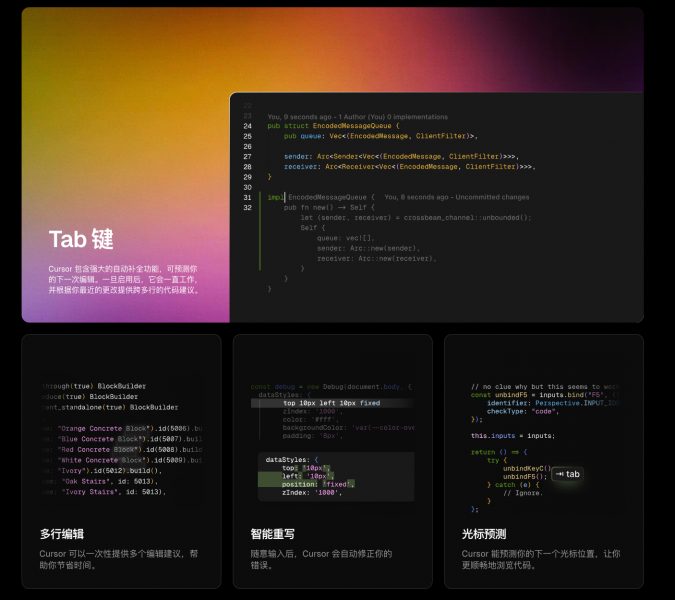The height and width of the screenshot is (600, 675).
Task: Click the 'unbindKeyC()' code line
Action: click(527, 468)
